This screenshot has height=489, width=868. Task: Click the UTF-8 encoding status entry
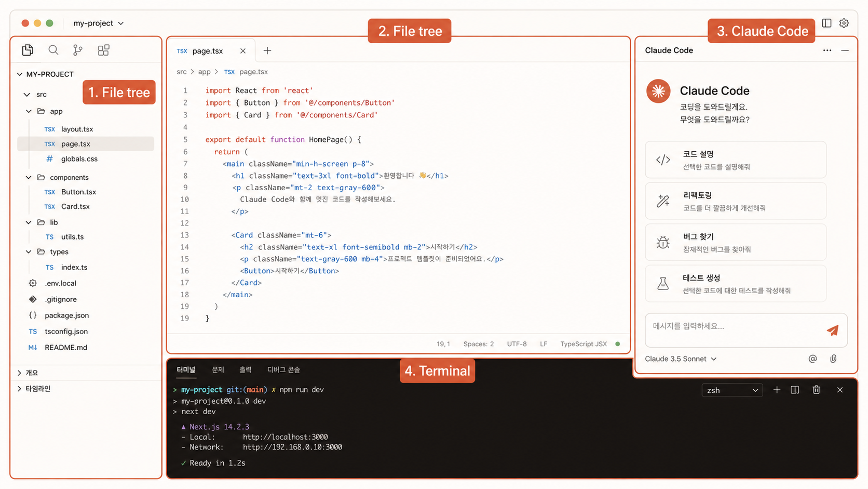pyautogui.click(x=517, y=344)
